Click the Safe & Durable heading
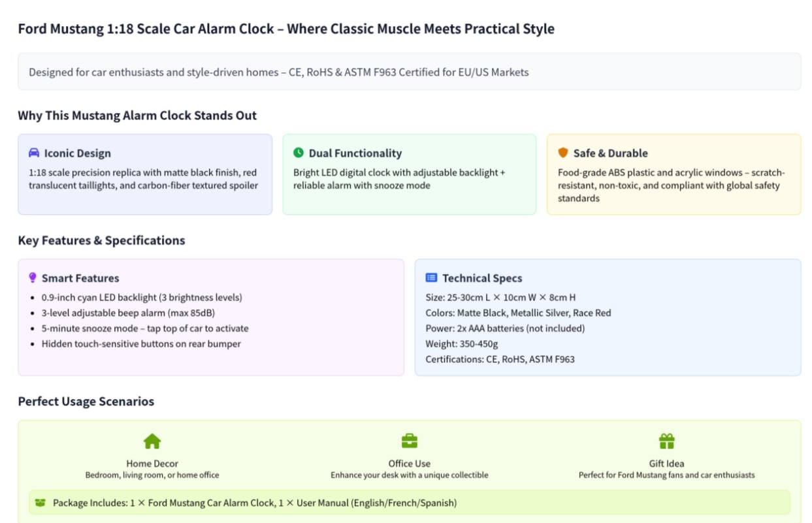This screenshot has height=523, width=812. (x=610, y=153)
